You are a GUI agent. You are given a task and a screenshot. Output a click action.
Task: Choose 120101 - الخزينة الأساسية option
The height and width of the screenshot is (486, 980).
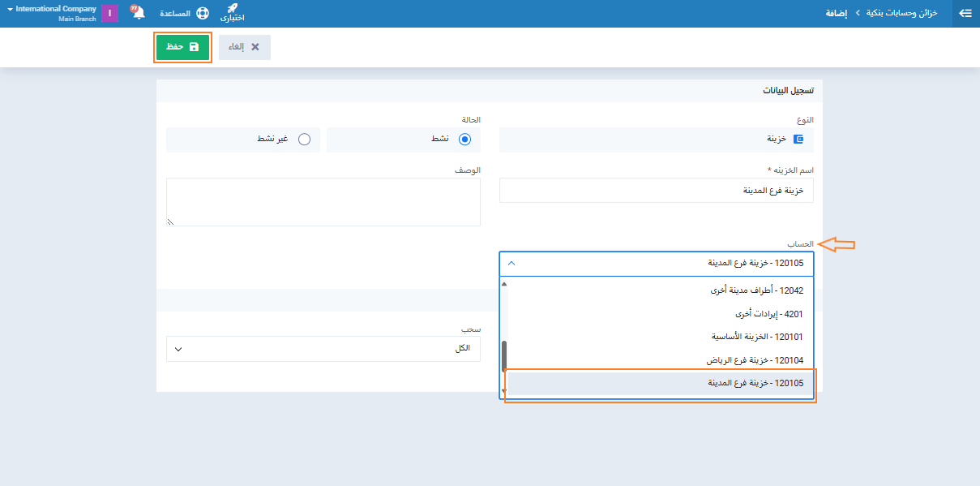[756, 337]
